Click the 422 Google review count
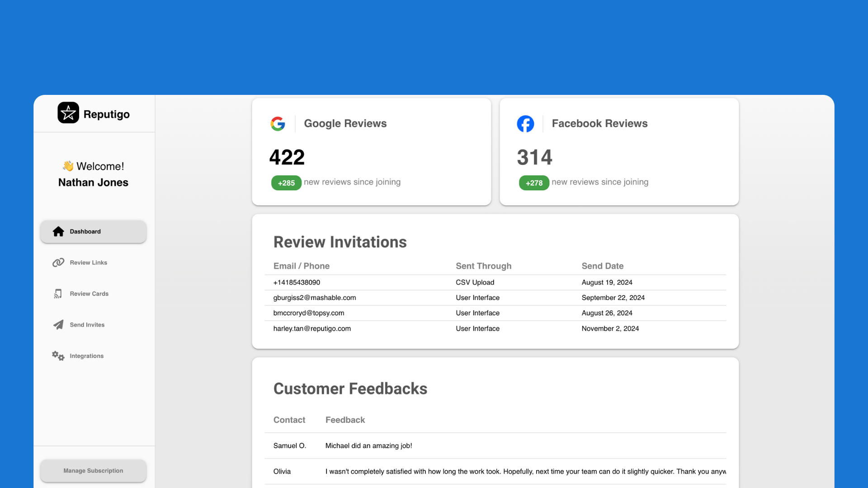This screenshot has height=488, width=868. click(287, 157)
